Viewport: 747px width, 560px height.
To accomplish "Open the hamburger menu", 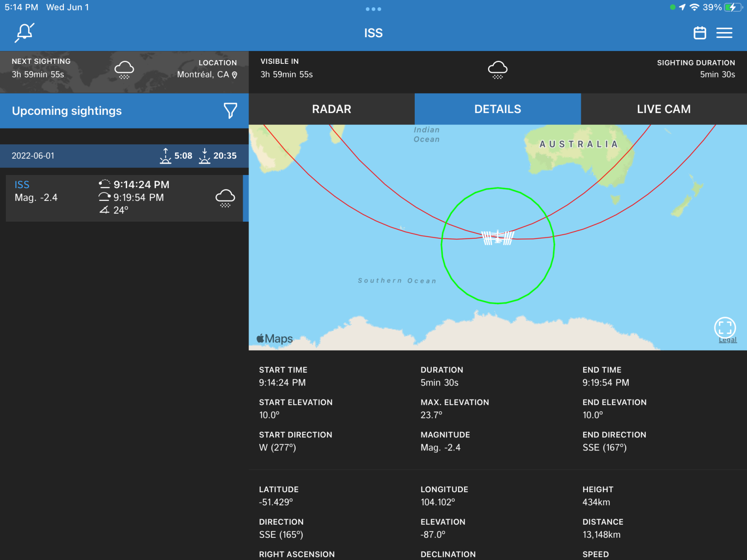I will (x=724, y=33).
